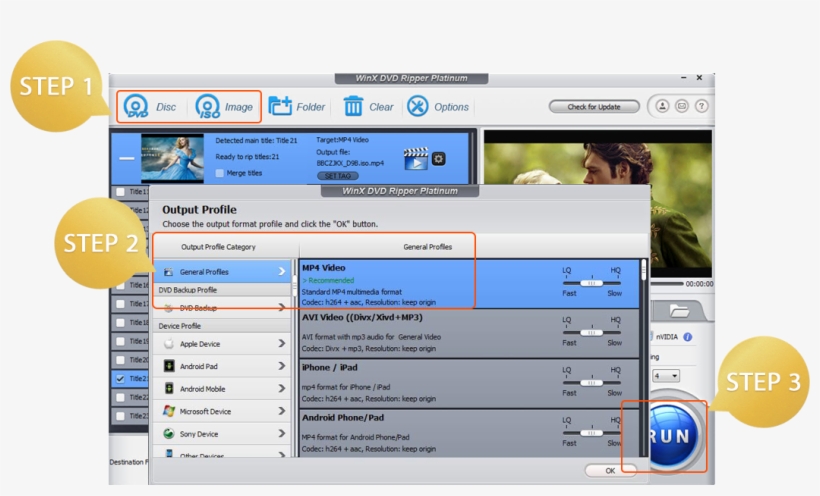Select the DVD Backup category

(x=222, y=308)
